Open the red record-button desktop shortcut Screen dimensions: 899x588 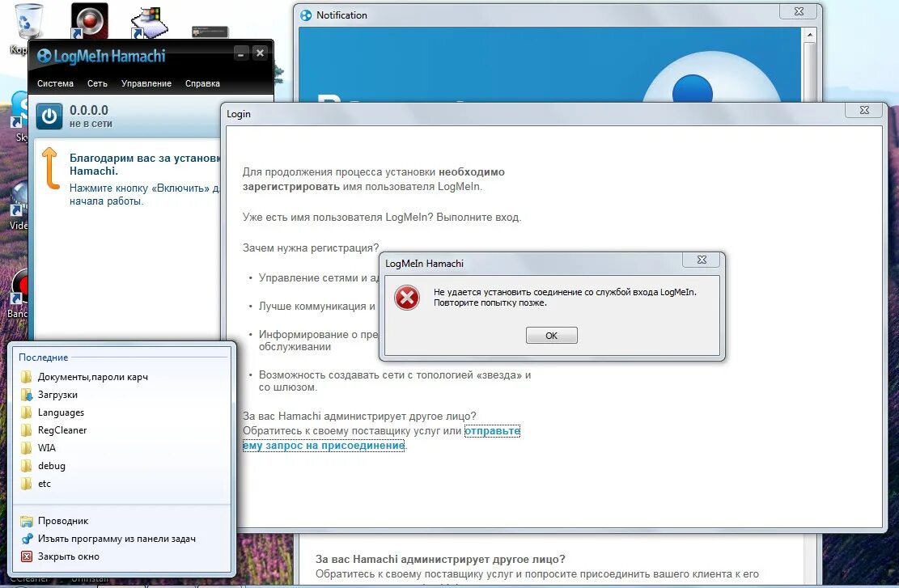90,21
